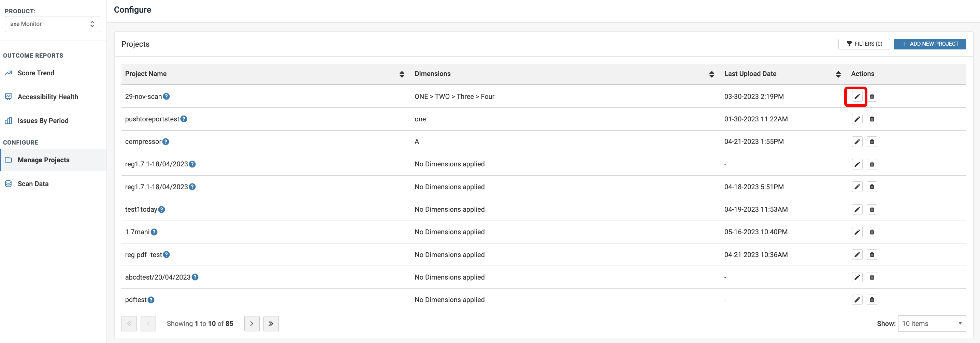Go to Scan Data page
This screenshot has width=980, height=343.
(x=33, y=184)
